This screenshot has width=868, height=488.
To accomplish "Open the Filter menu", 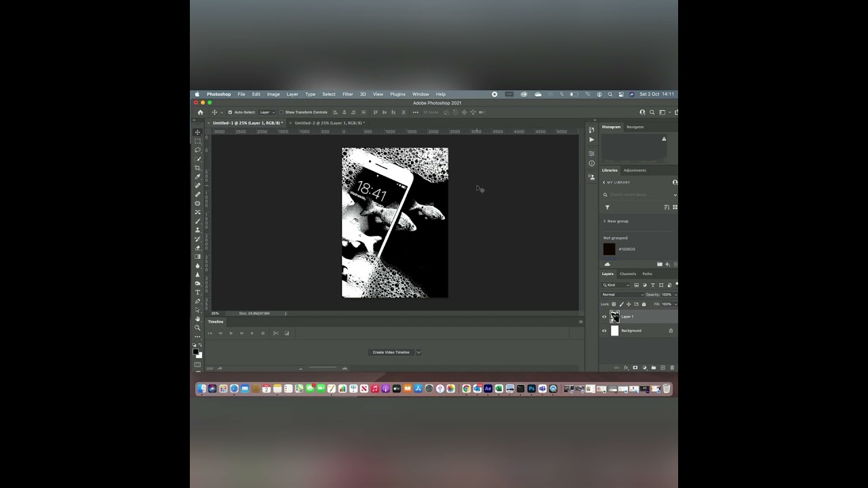I will point(347,94).
